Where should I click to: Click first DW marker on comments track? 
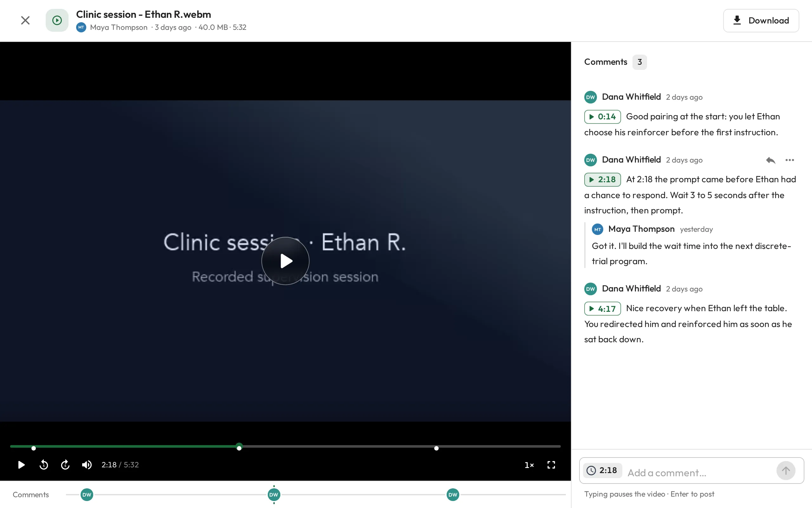point(87,495)
